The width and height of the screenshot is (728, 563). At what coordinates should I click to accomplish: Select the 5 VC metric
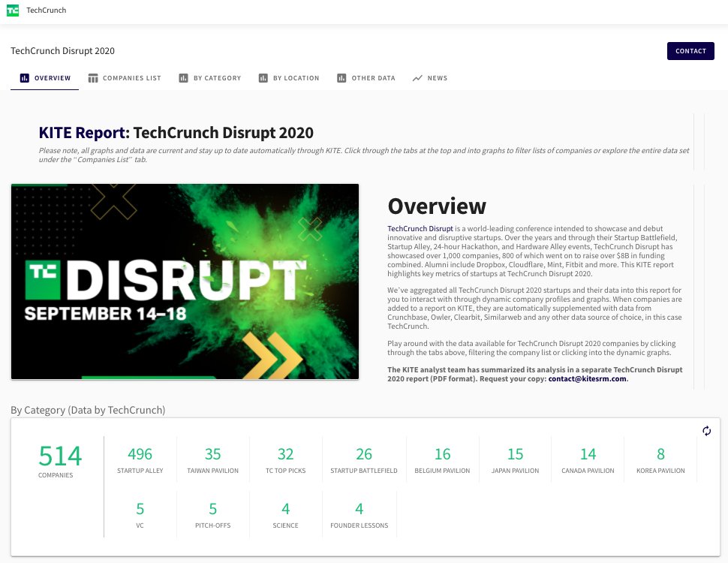point(140,515)
